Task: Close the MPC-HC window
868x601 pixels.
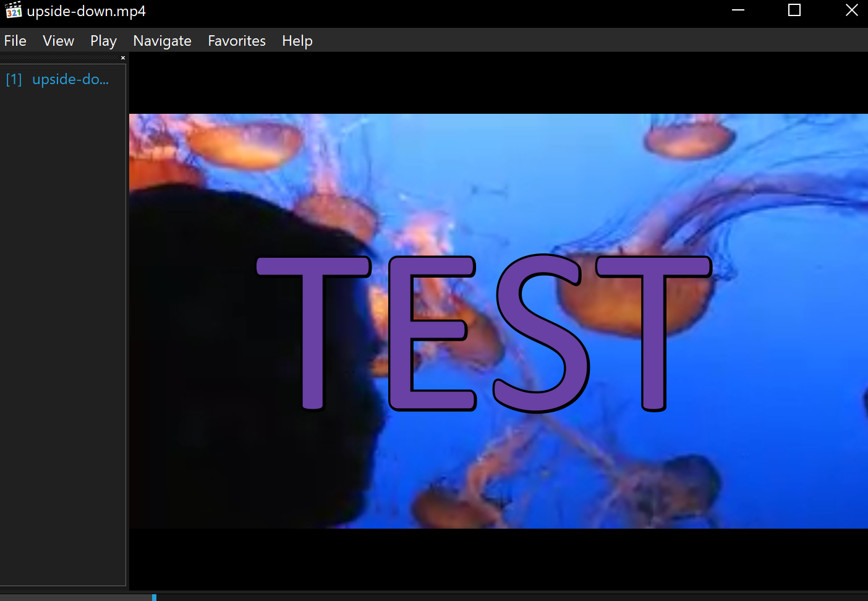Action: point(852,10)
